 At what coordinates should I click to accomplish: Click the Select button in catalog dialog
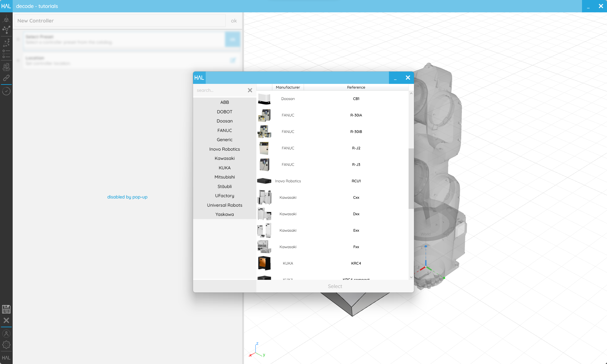[335, 286]
